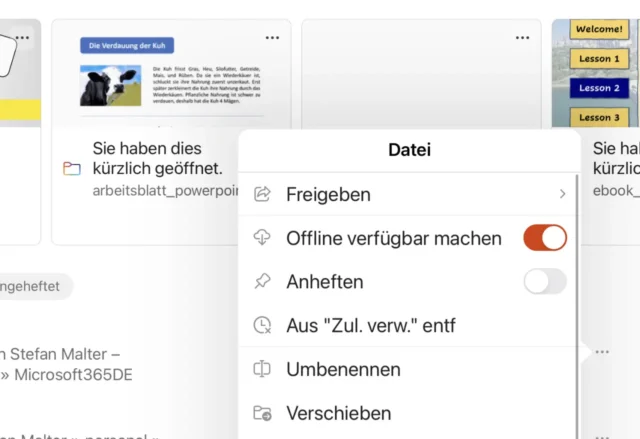Open the Die Verdauung der Kuh thumbnail

point(170,73)
